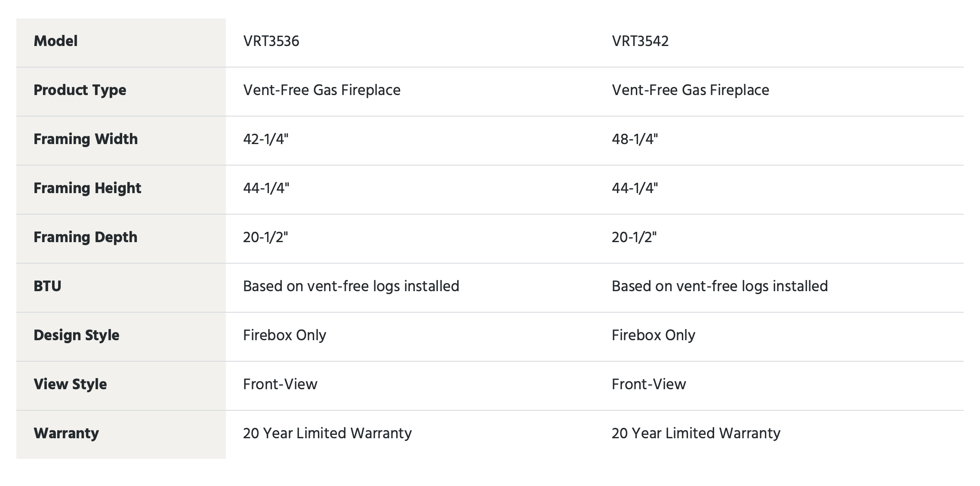Click VRT3542's Vent-Free Gas Fireplace text

[x=690, y=90]
